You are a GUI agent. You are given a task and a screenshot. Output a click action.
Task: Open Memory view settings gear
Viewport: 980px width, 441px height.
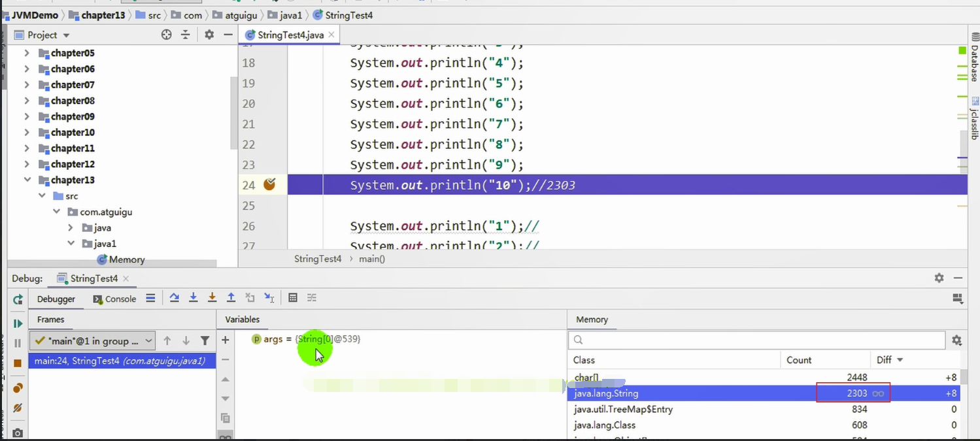(x=956, y=340)
